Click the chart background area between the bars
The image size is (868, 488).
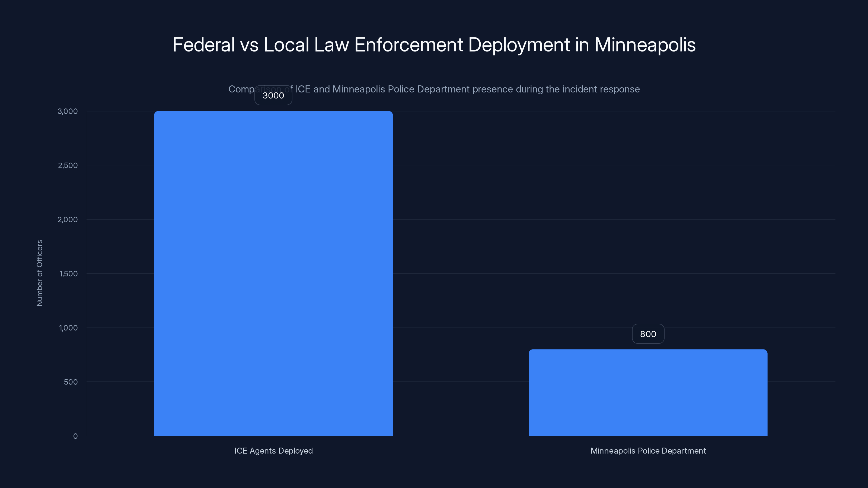[462, 236]
